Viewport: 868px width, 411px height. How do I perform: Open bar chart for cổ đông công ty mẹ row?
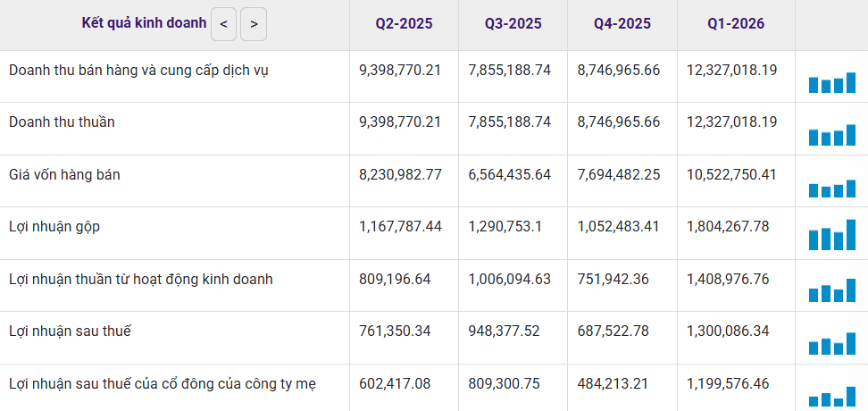coord(832,397)
